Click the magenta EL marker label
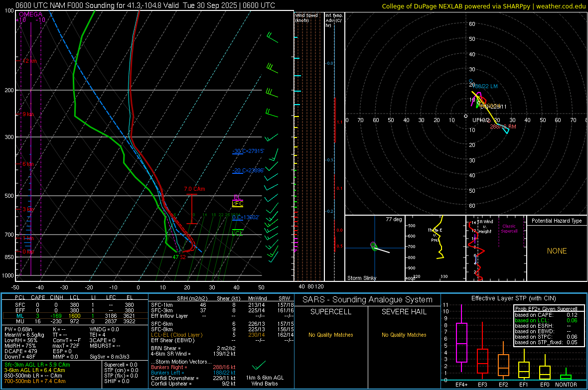Screen dimensions: 588x390 point(237,197)
